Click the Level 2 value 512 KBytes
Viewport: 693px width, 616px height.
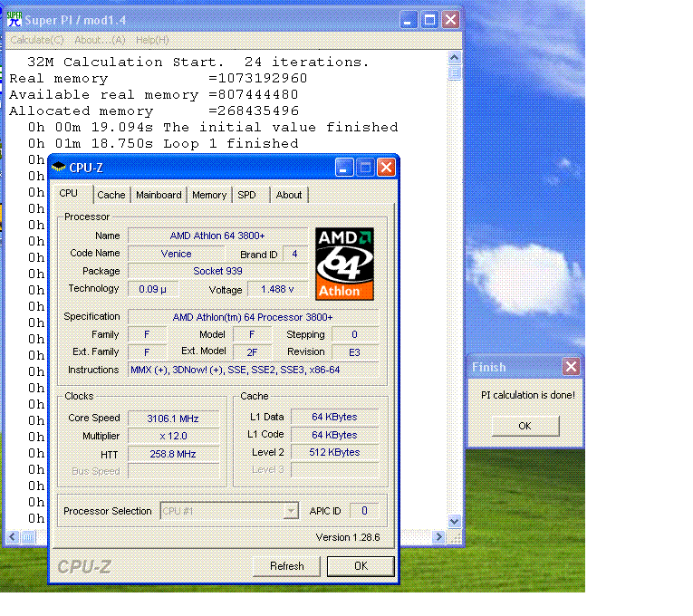pyautogui.click(x=334, y=452)
